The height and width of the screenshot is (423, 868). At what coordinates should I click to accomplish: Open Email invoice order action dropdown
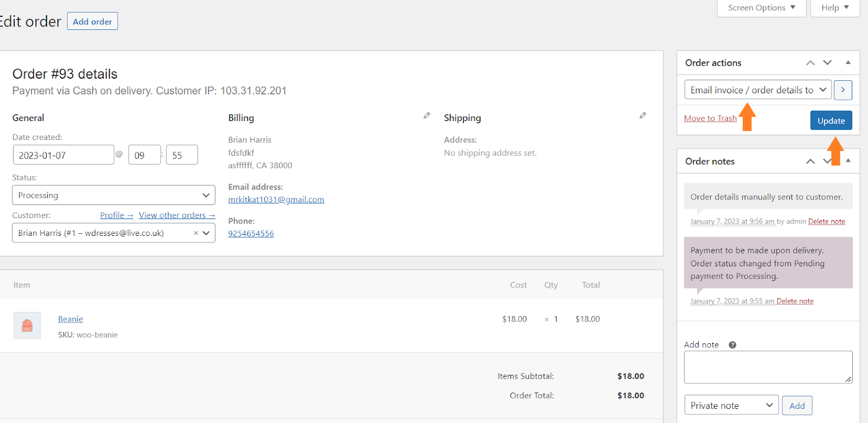[758, 90]
